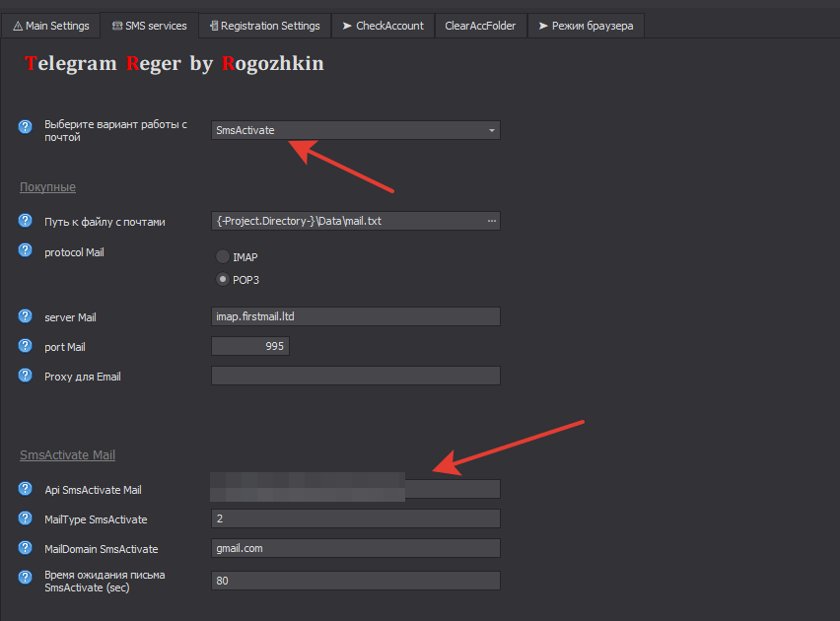This screenshot has height=621, width=840.
Task: Click the Api SmsActivate Mail field
Action: coord(356,489)
